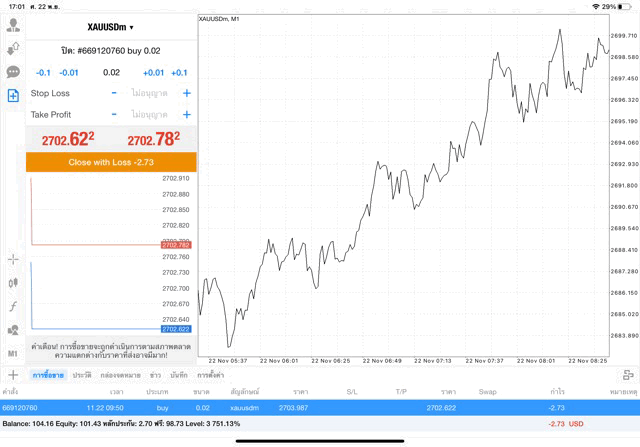Switch to the ประวัติ history tab
Screen dimensions: 640x447
[81, 374]
